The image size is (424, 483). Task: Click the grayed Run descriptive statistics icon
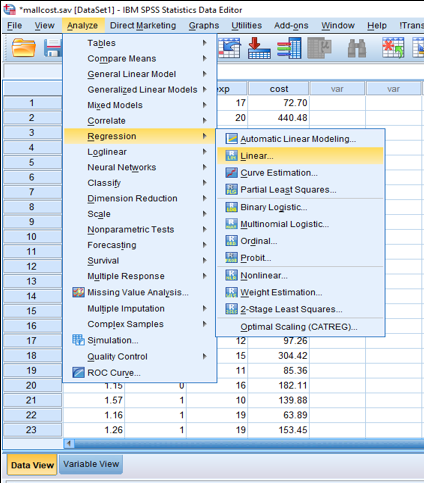coord(319,48)
